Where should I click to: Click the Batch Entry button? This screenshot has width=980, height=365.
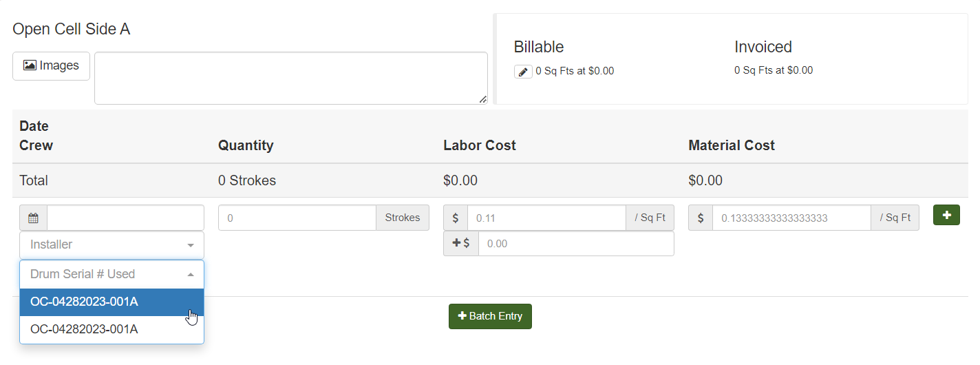click(490, 316)
